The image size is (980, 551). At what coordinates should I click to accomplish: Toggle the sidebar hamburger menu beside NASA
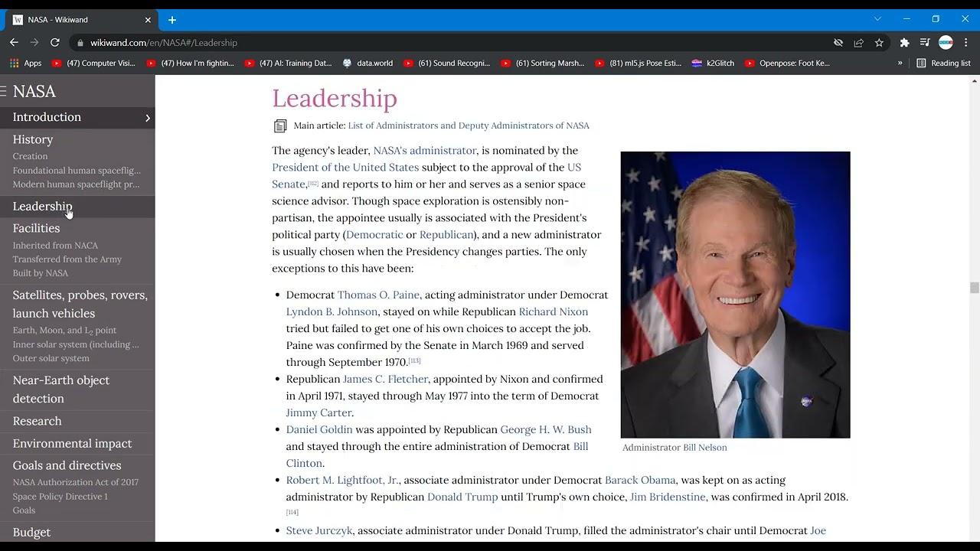pyautogui.click(x=4, y=91)
